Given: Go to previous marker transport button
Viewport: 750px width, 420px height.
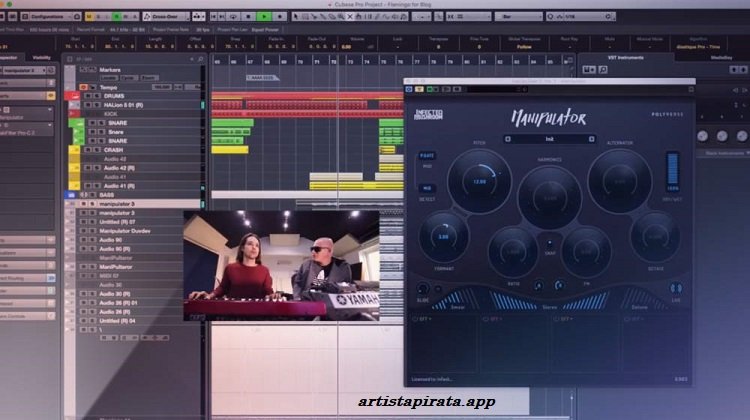Looking at the screenshot, I should coord(213,17).
